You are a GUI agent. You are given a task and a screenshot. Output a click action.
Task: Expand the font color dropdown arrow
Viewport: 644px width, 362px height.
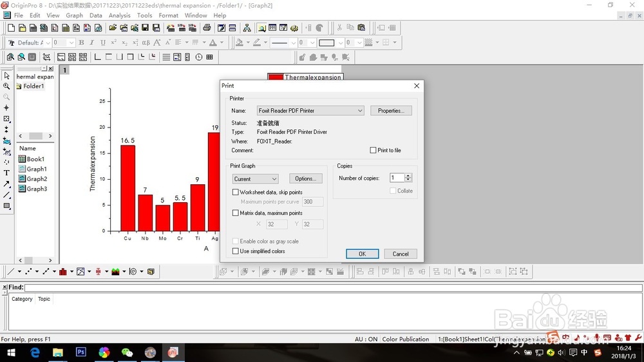coord(222,43)
